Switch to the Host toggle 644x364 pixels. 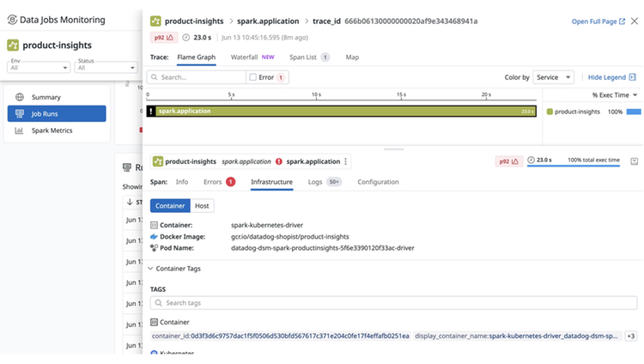[x=202, y=206]
